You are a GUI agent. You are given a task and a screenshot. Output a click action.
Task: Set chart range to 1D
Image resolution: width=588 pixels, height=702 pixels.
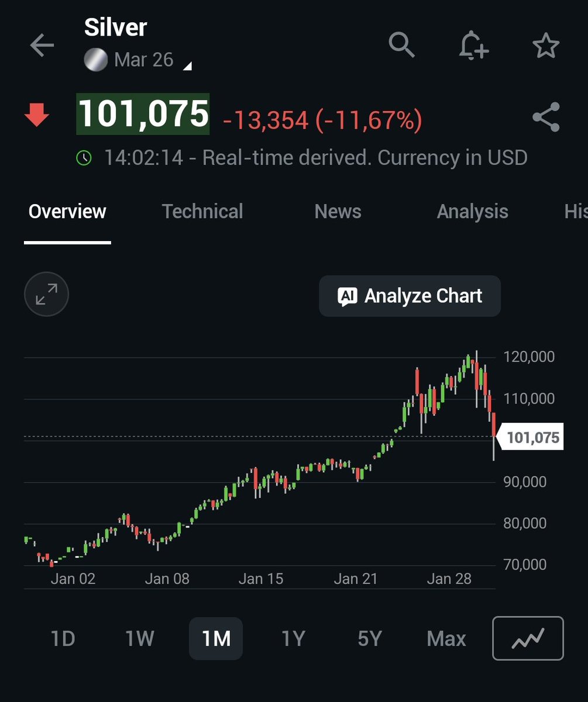(x=63, y=639)
